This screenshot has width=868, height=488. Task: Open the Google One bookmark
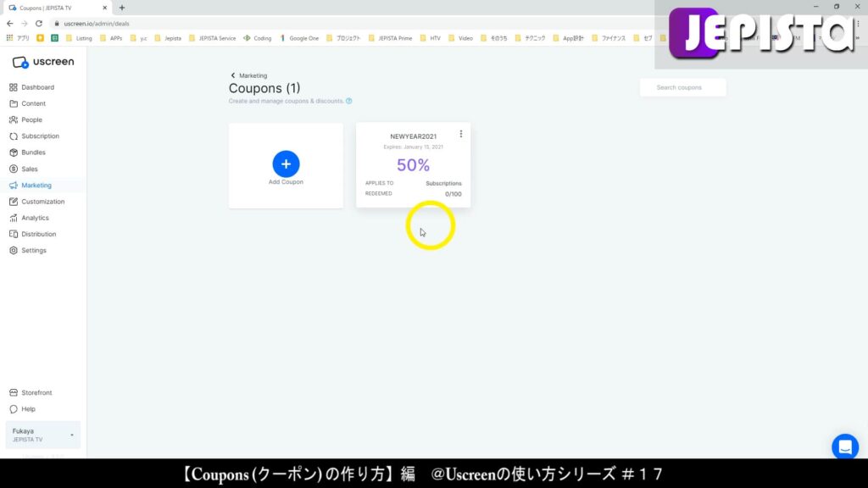coord(299,38)
